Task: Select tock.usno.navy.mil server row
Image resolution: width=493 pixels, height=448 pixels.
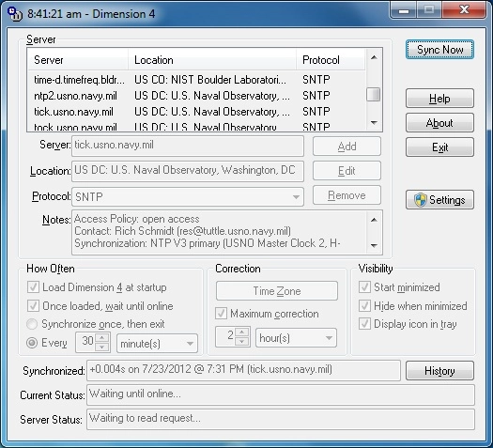Action: pyautogui.click(x=196, y=127)
